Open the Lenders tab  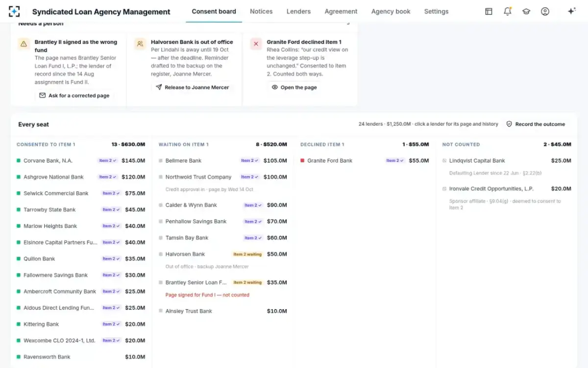[x=298, y=11]
